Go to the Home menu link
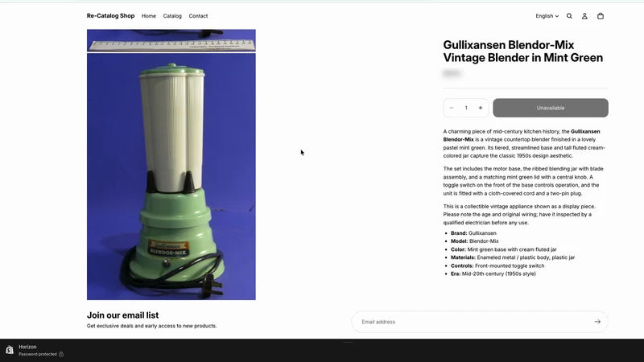The width and height of the screenshot is (644, 362). point(149,16)
